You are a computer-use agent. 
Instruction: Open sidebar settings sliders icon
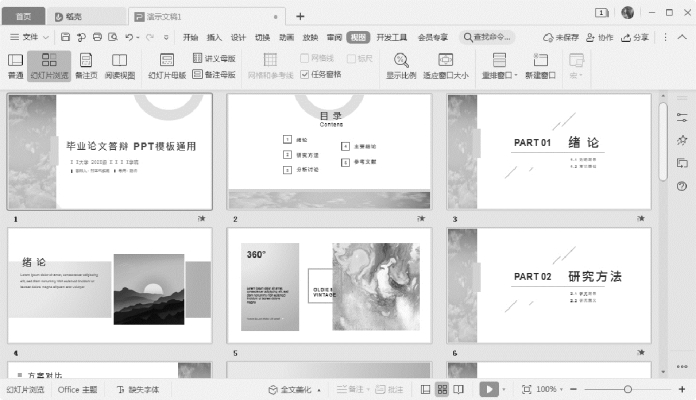[682, 118]
